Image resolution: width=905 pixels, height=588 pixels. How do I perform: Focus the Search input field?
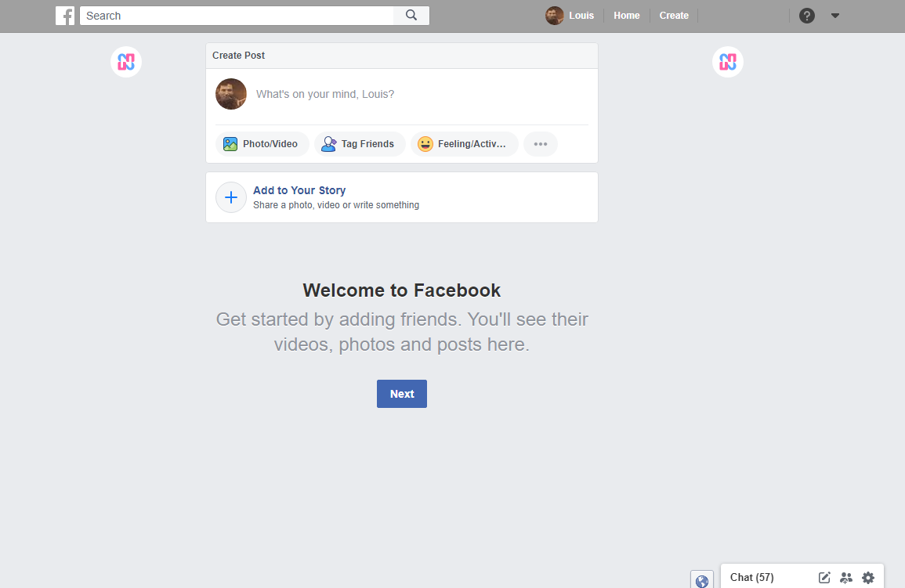[237, 16]
